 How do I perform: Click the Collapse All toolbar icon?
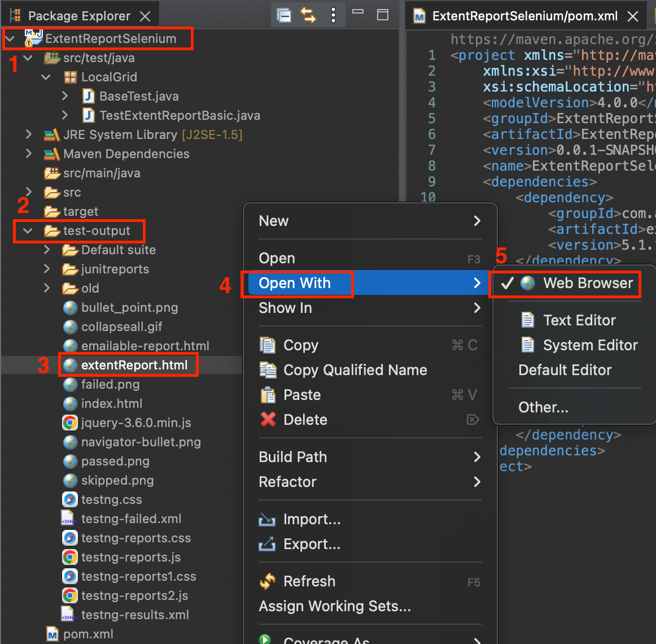coord(285,15)
